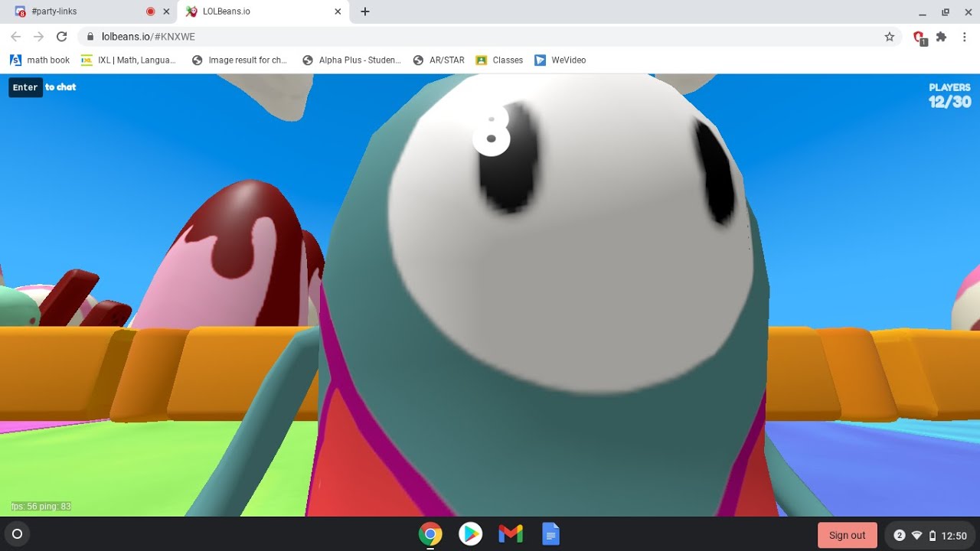The height and width of the screenshot is (551, 980).
Task: Launch Google Play Store from shelf
Action: point(470,534)
